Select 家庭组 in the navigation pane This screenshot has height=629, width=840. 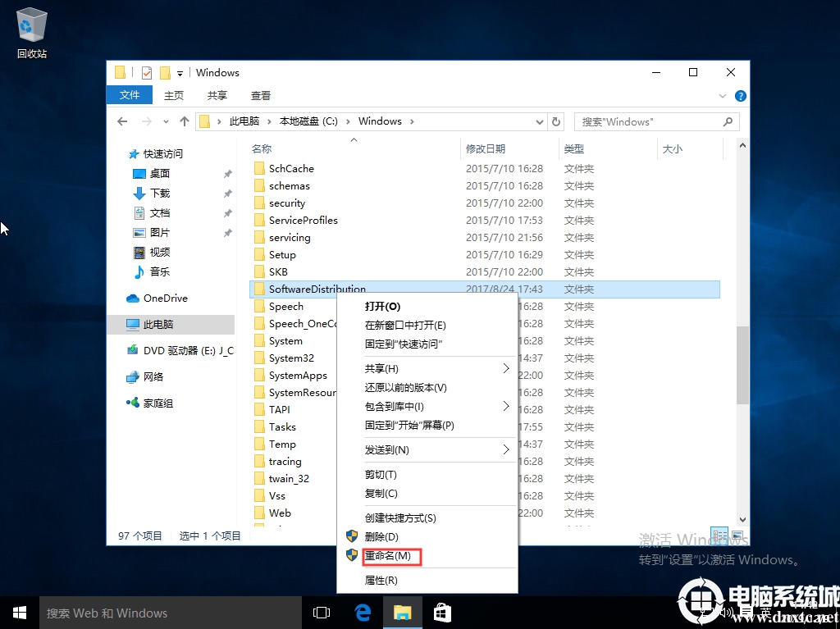tap(158, 403)
